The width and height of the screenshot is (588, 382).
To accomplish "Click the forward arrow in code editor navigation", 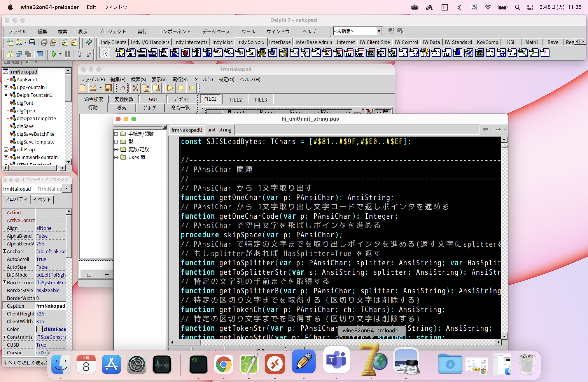I will pyautogui.click(x=499, y=129).
